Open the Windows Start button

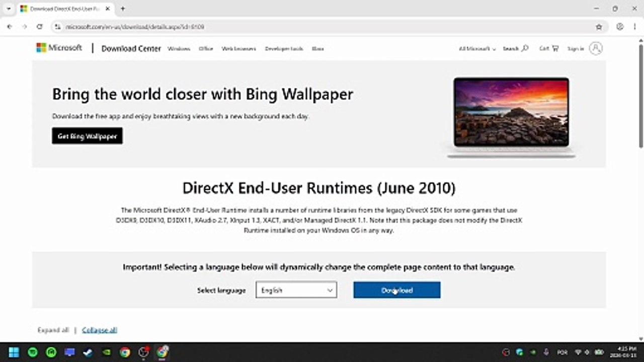(14, 352)
